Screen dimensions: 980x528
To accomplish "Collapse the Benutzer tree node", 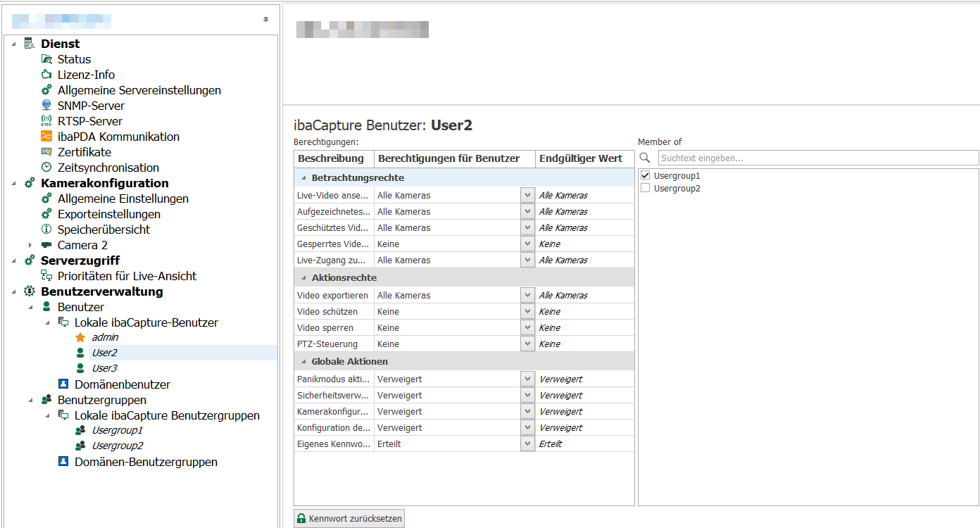I will (x=30, y=307).
